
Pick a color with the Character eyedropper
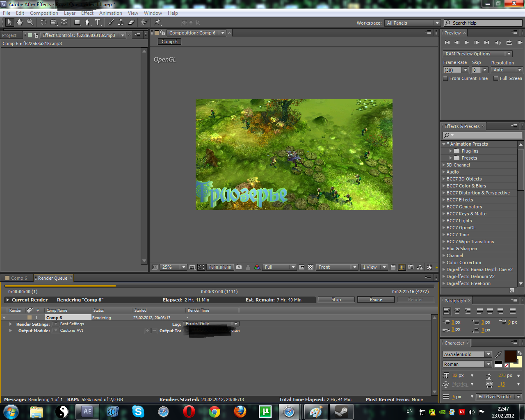click(498, 354)
